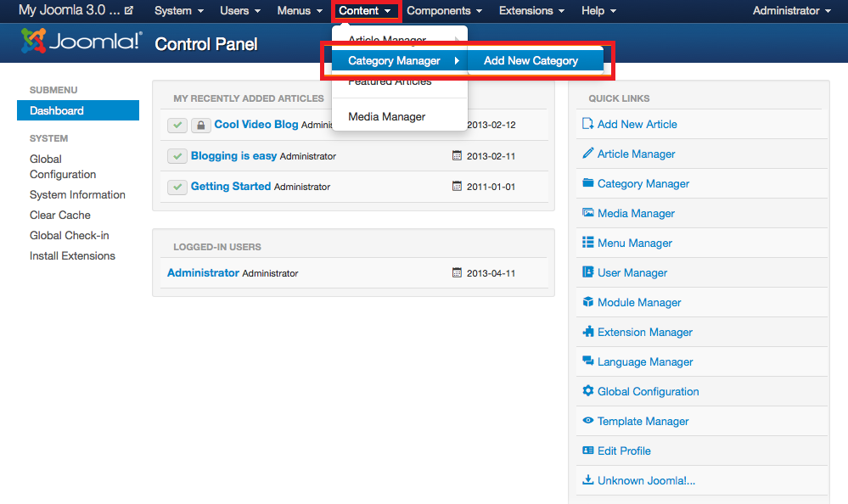Click the eye icon beside Template Manager
This screenshot has width=848, height=504.
[x=588, y=420]
